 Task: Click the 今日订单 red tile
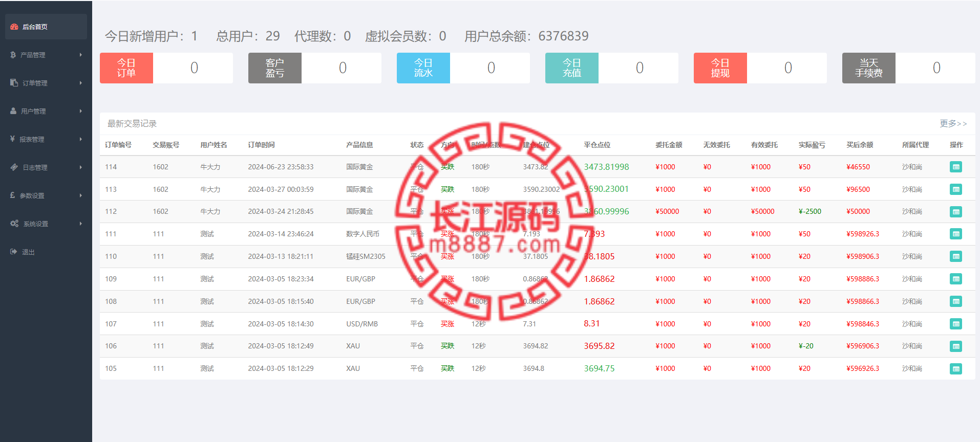click(126, 68)
